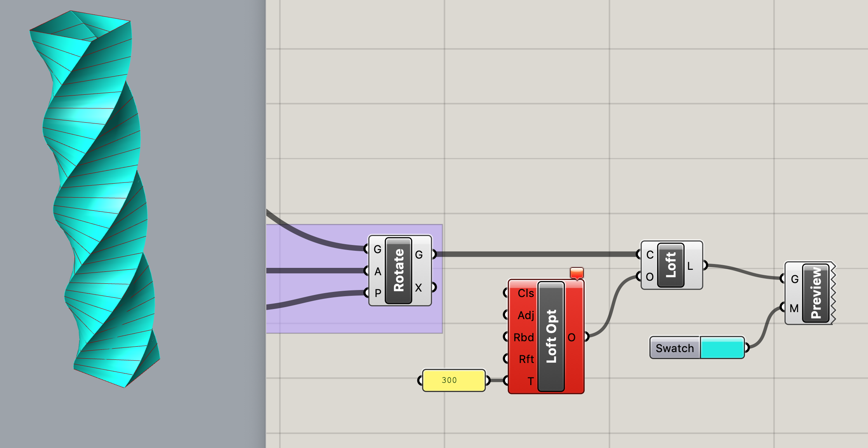Click the M input on Preview component

pyautogui.click(x=794, y=308)
